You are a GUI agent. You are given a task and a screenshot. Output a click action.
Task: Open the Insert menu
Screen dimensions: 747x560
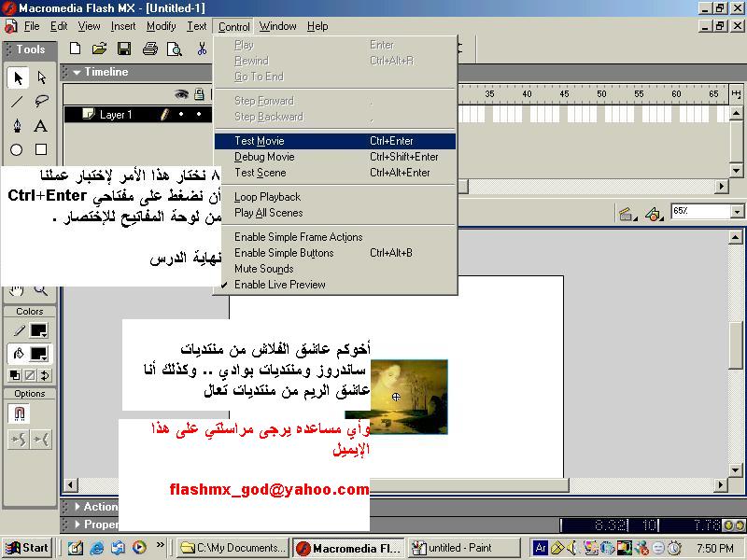click(x=123, y=26)
